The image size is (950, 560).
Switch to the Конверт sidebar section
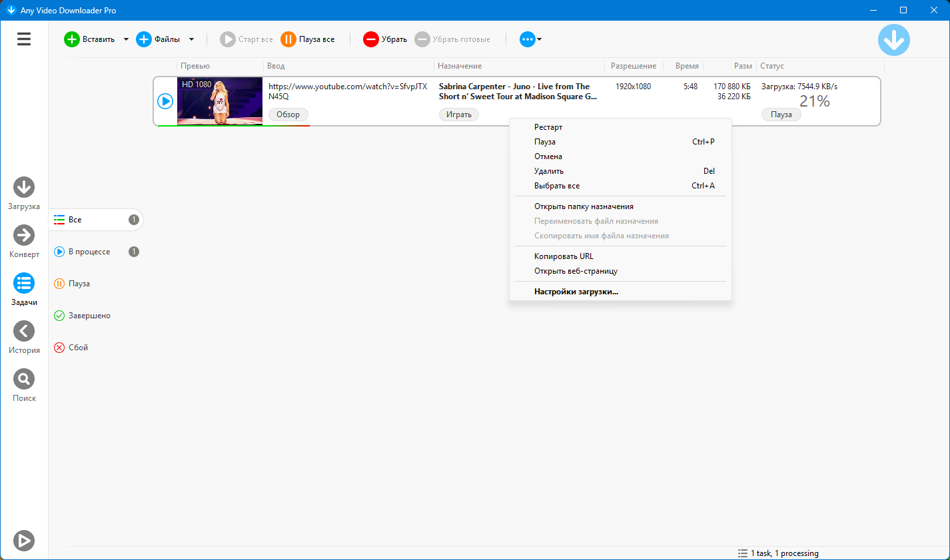[24, 236]
